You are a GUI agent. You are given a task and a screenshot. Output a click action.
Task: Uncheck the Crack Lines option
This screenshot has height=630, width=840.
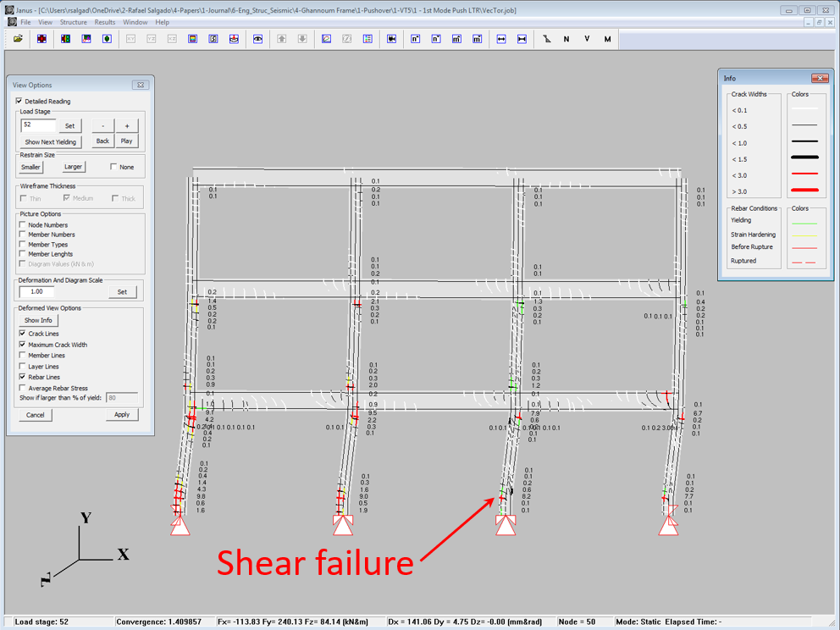tap(23, 334)
